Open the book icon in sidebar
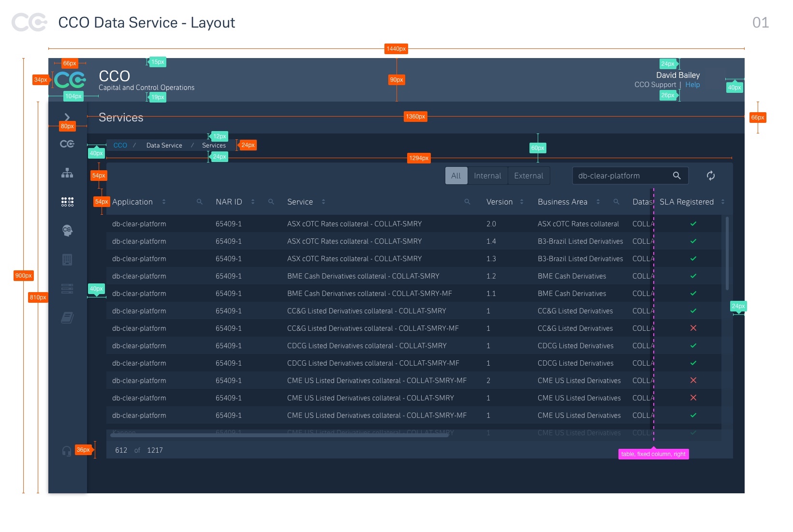The image size is (793, 532). pyautogui.click(x=67, y=318)
